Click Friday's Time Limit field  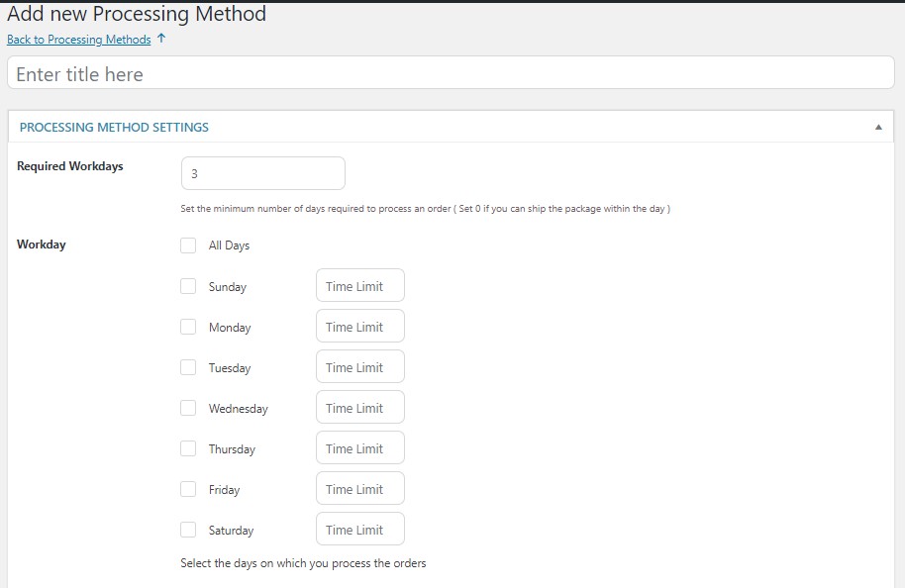pyautogui.click(x=360, y=489)
